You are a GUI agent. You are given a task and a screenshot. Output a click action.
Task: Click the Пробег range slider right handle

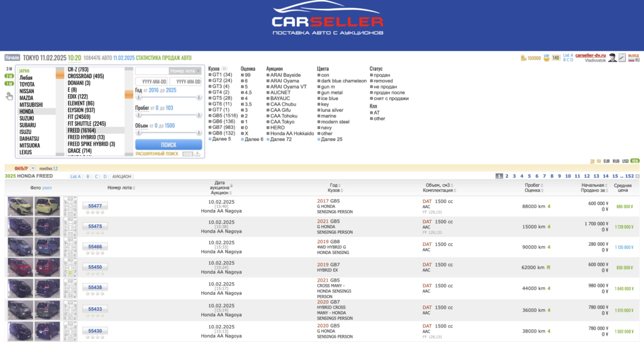[x=199, y=115]
